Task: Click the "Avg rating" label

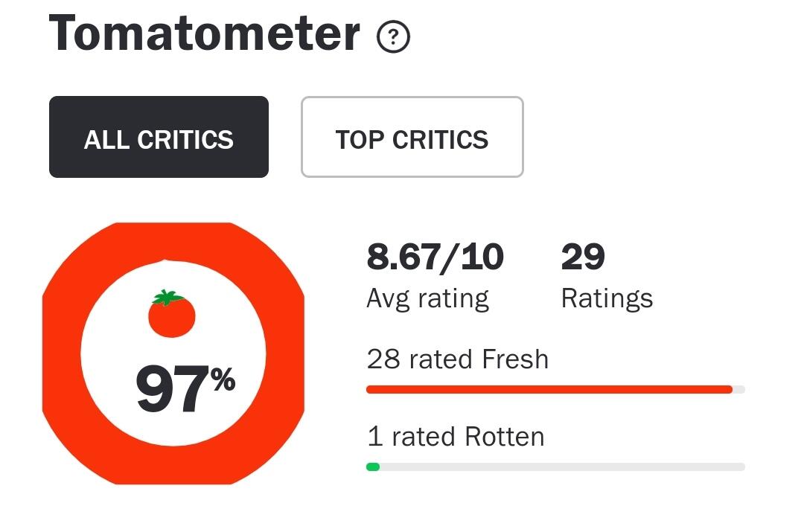Action: pos(427,298)
